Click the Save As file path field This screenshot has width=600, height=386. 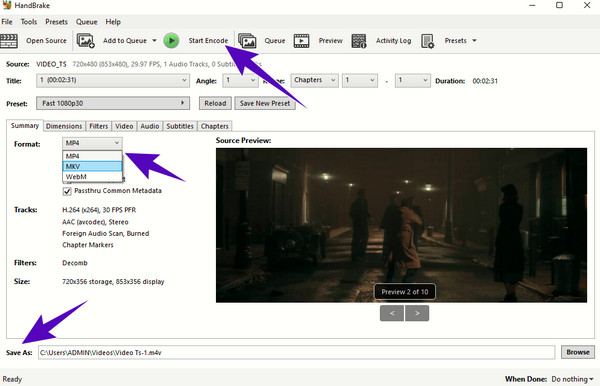click(296, 352)
